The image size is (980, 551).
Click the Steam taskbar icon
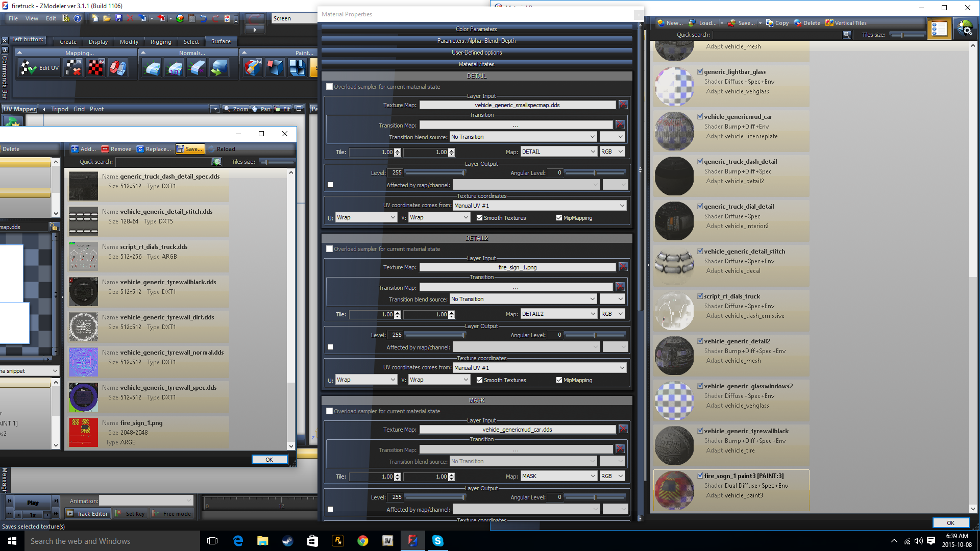(287, 541)
